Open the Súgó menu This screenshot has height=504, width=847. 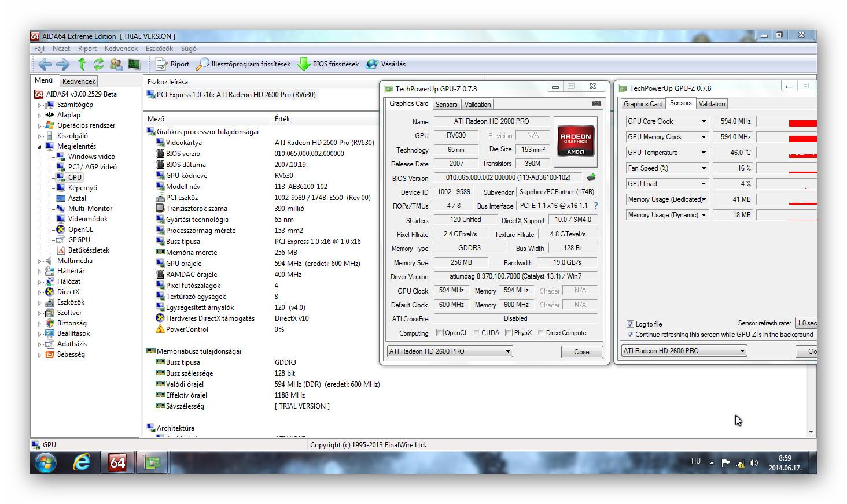coord(189,49)
